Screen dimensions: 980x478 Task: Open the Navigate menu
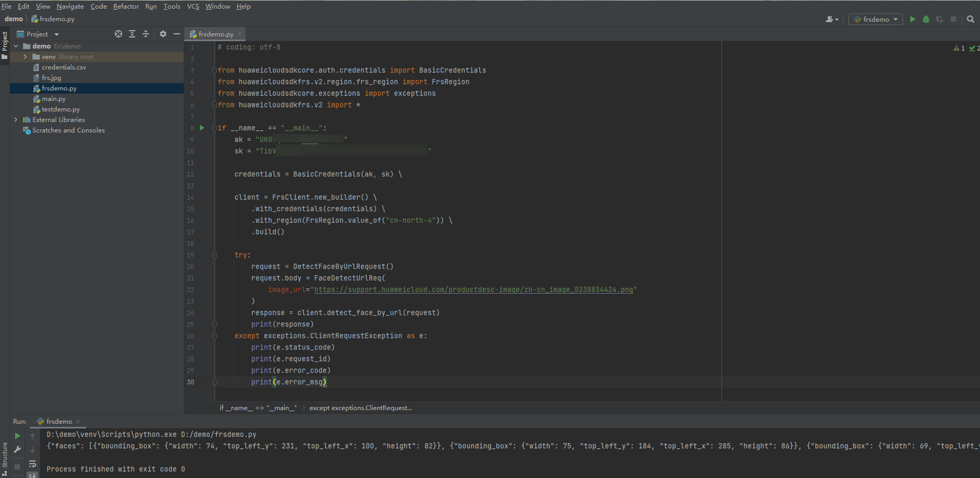(70, 6)
